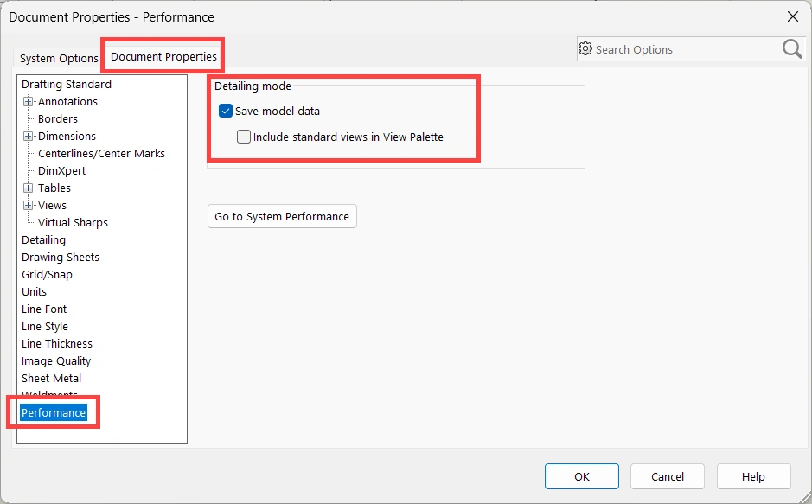The height and width of the screenshot is (504, 812).
Task: Open the Units settings page
Action: (35, 292)
